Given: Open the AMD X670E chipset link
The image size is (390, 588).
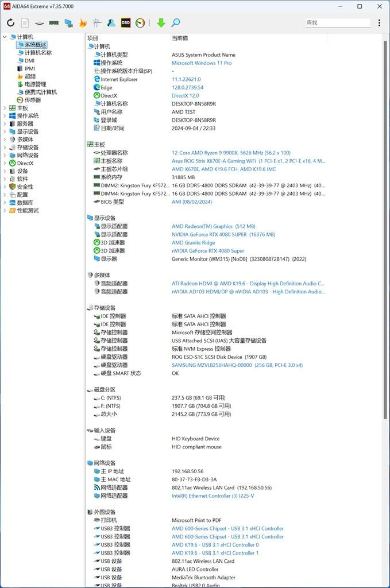Looking at the screenshot, I should pos(224,169).
